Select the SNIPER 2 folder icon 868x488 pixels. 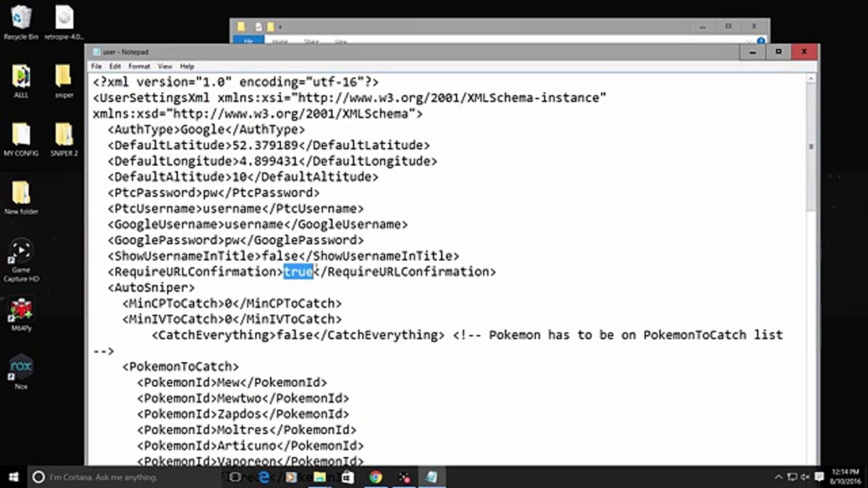pos(64,139)
